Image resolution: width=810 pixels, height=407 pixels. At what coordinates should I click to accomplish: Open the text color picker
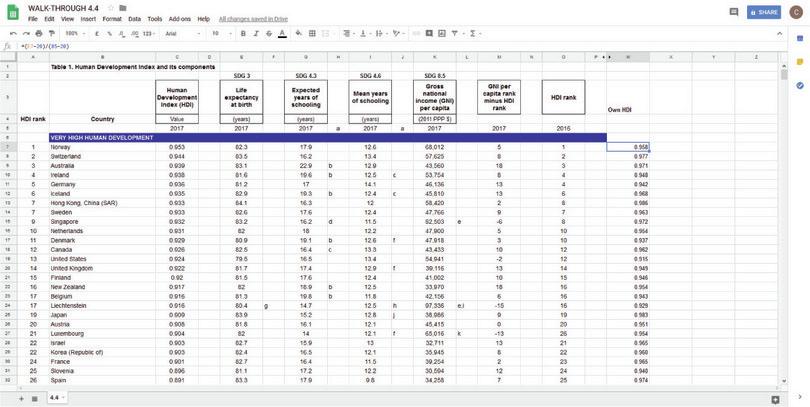tap(282, 34)
